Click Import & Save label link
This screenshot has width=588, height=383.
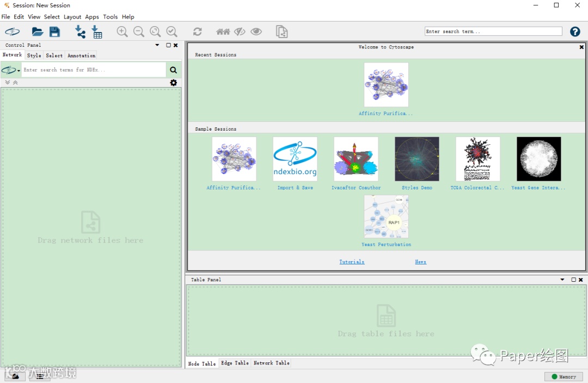point(295,188)
